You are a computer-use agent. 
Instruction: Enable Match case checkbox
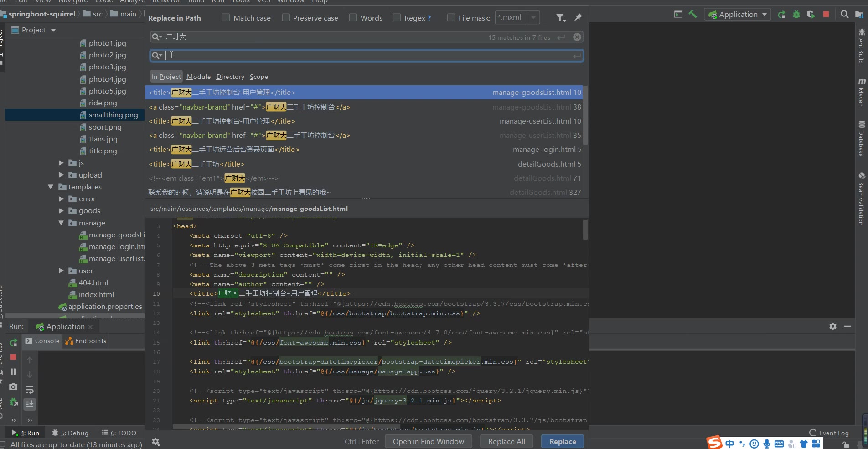click(226, 18)
